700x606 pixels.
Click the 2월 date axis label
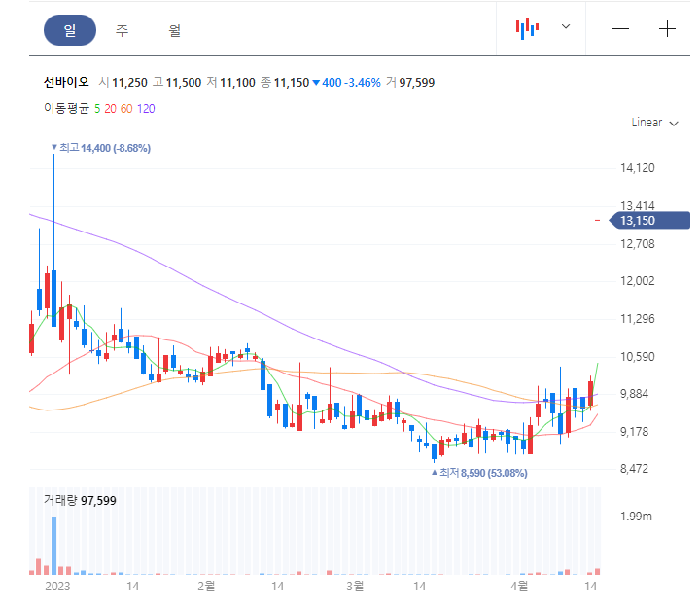tap(207, 586)
